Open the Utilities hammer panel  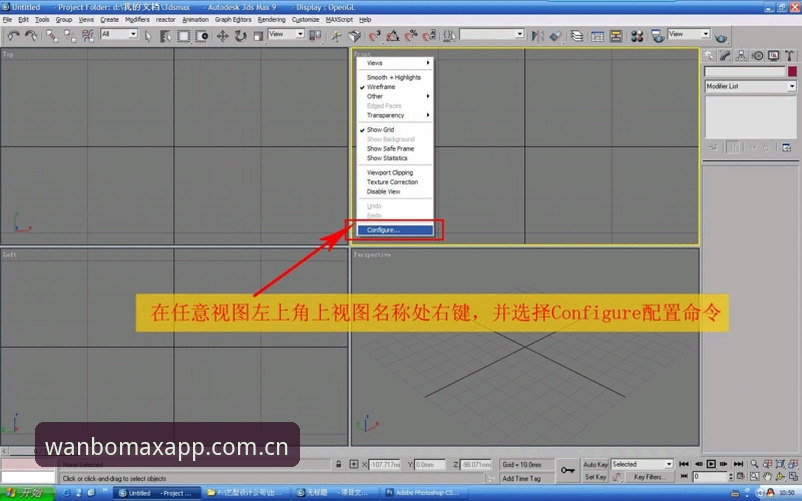coord(789,56)
